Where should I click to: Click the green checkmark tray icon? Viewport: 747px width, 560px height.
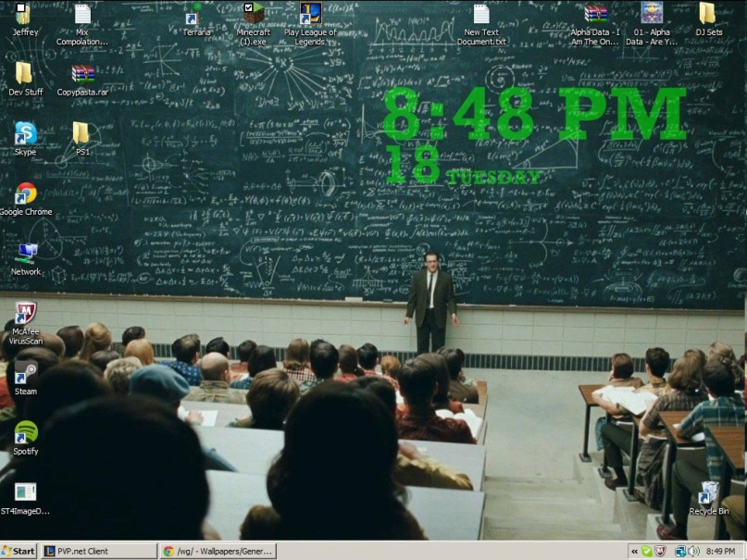click(x=646, y=552)
